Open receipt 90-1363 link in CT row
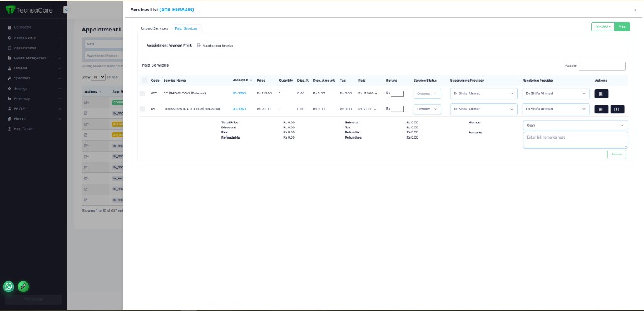644x311 pixels. [x=239, y=93]
